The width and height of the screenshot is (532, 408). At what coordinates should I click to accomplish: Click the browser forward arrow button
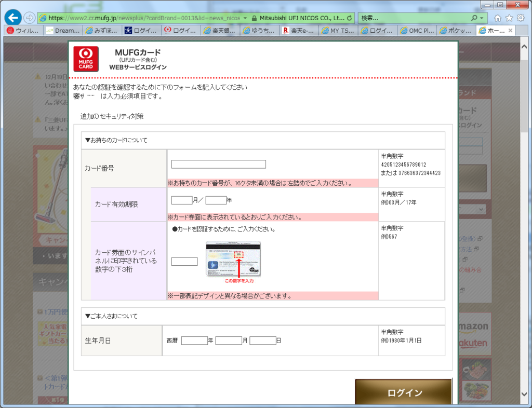pos(30,18)
